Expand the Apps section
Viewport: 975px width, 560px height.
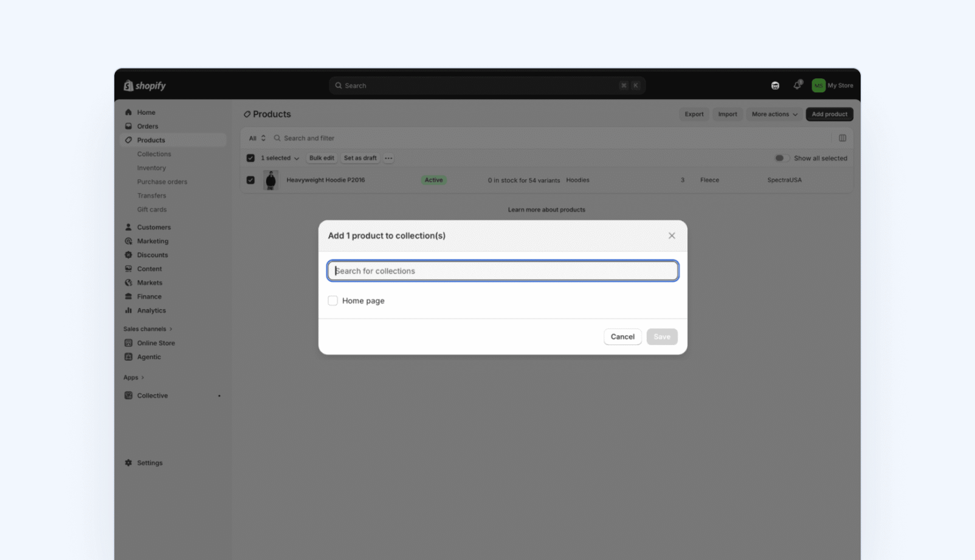(x=134, y=378)
